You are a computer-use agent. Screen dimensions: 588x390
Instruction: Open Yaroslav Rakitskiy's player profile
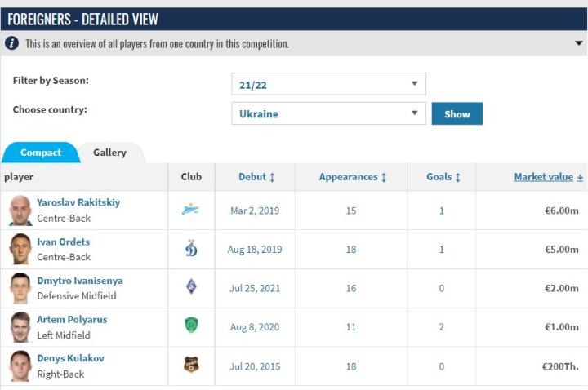pyautogui.click(x=78, y=202)
